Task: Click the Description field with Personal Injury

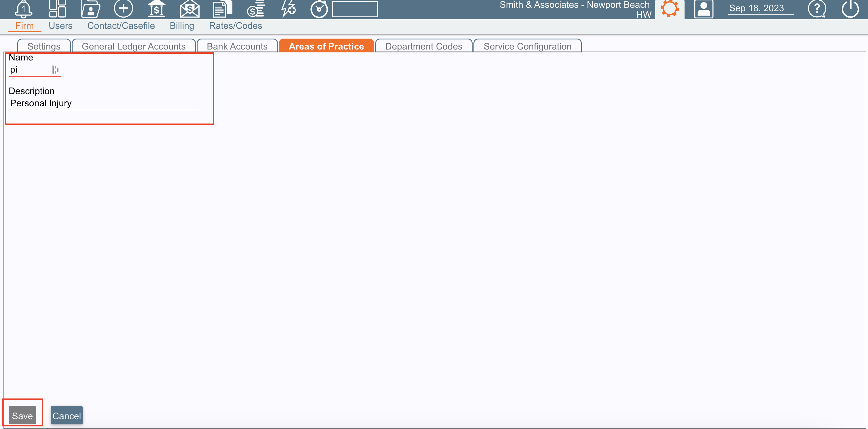Action: point(104,103)
